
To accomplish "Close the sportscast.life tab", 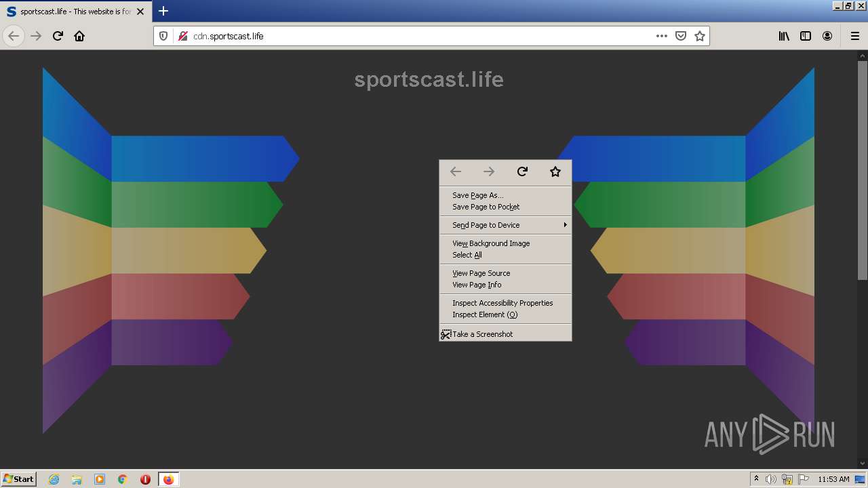I will (140, 12).
